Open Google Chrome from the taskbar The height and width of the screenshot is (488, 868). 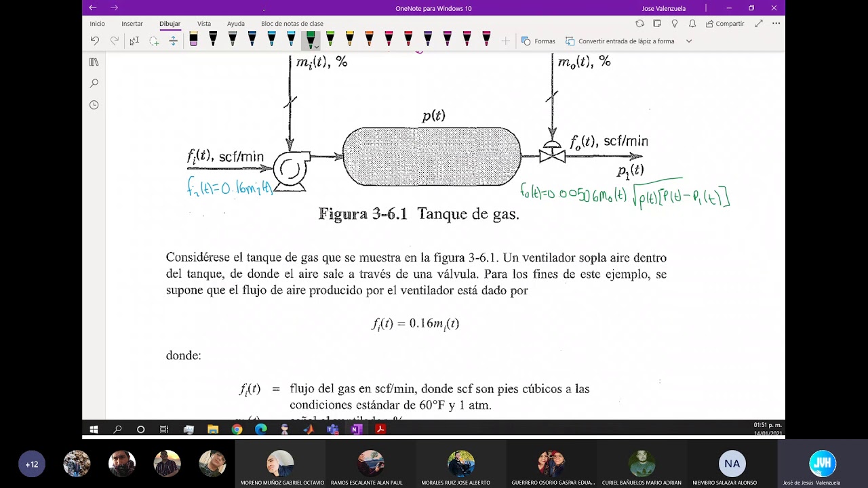(x=237, y=429)
